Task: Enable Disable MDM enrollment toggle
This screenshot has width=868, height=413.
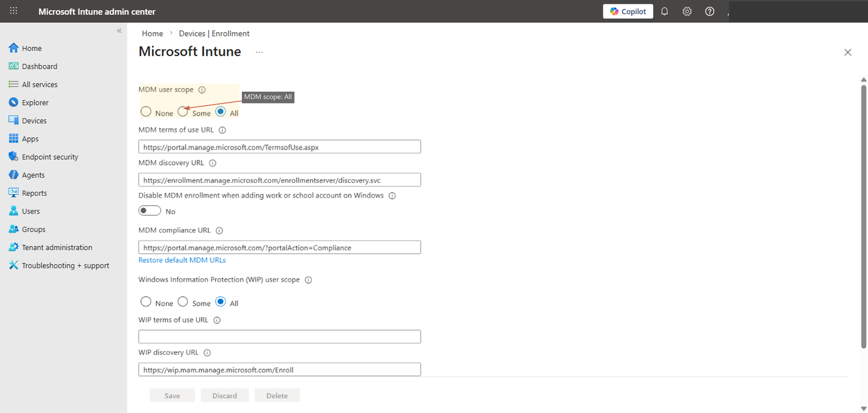Action: tap(150, 210)
